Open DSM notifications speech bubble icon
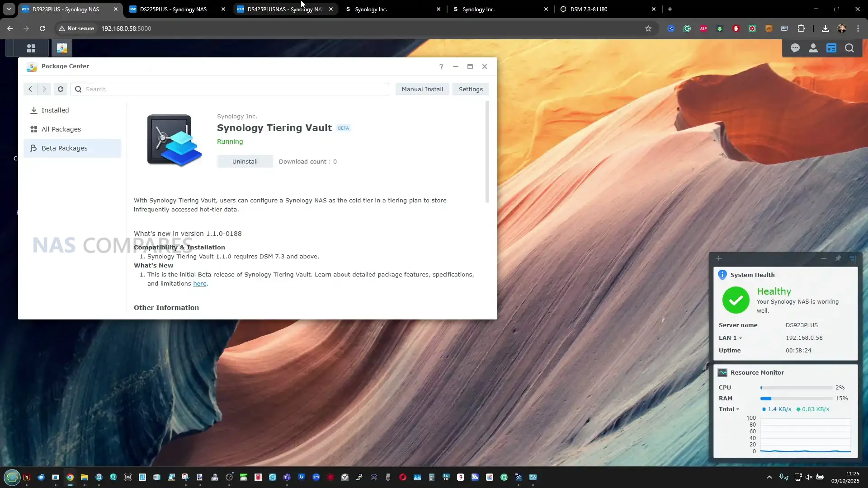This screenshot has width=868, height=488. pos(795,48)
